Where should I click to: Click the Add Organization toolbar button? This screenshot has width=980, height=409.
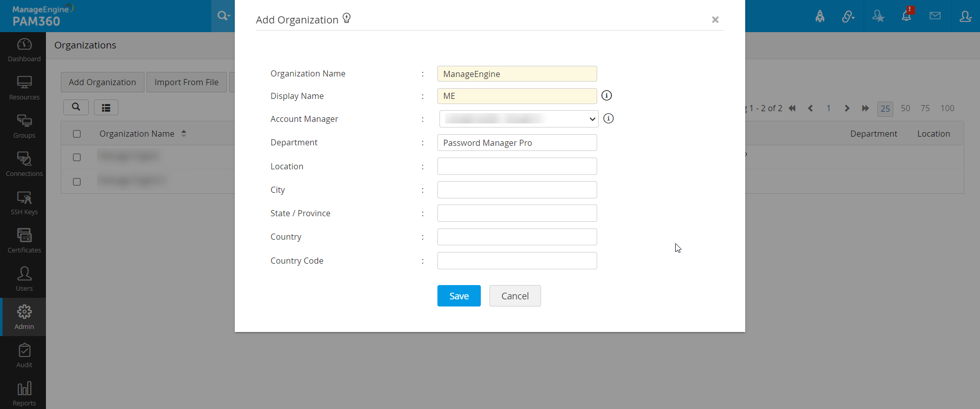[x=103, y=82]
